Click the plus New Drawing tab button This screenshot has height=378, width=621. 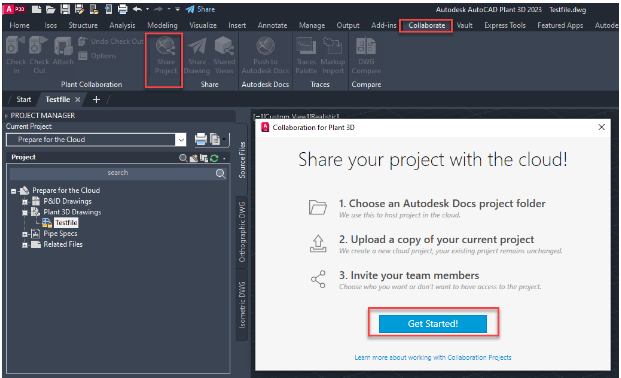(96, 99)
